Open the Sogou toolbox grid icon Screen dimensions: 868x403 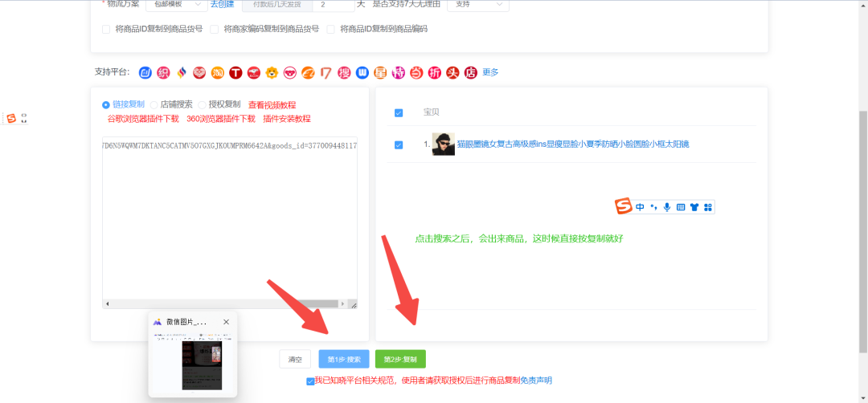[x=707, y=207]
